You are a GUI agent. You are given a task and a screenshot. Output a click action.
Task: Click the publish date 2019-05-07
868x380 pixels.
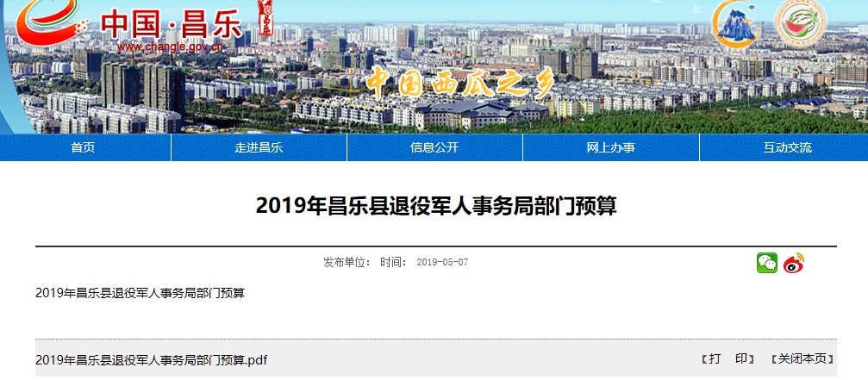pyautogui.click(x=442, y=262)
